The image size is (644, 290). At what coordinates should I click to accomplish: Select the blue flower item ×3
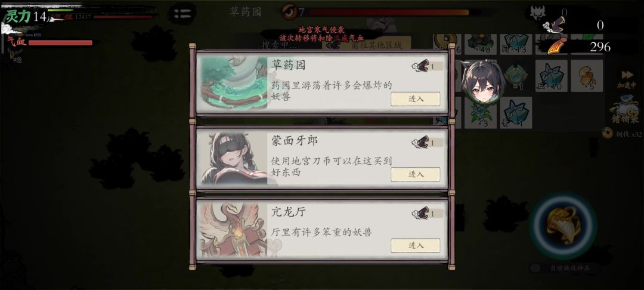480,113
